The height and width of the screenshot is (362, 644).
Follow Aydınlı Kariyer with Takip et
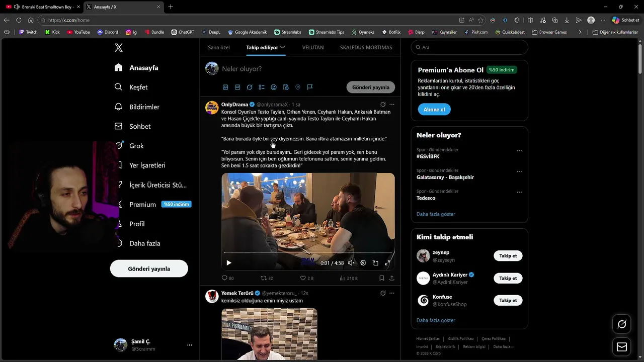pyautogui.click(x=508, y=278)
